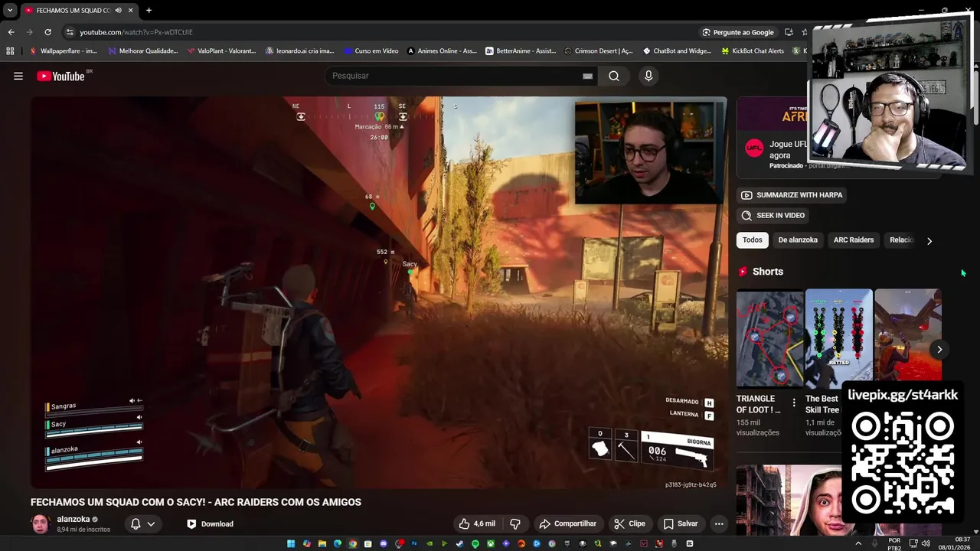
Task: Open the KickBot Chat Alerts bookmark
Action: click(753, 51)
